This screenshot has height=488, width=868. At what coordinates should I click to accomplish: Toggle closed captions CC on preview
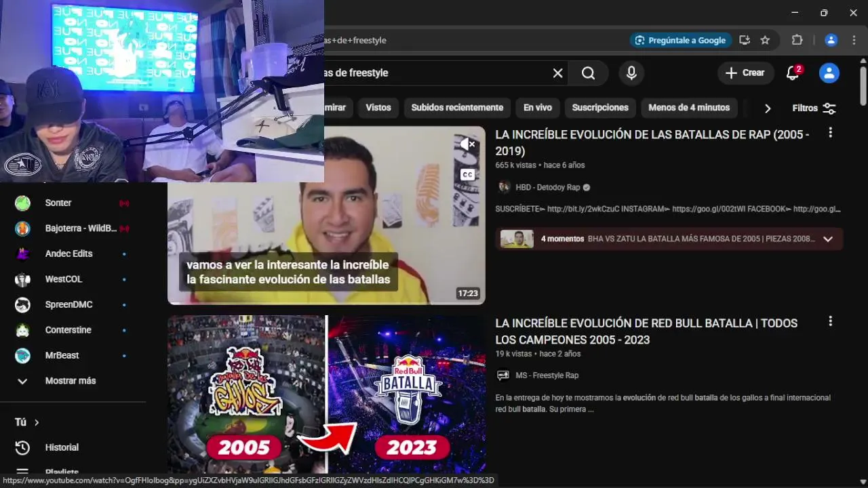(467, 174)
